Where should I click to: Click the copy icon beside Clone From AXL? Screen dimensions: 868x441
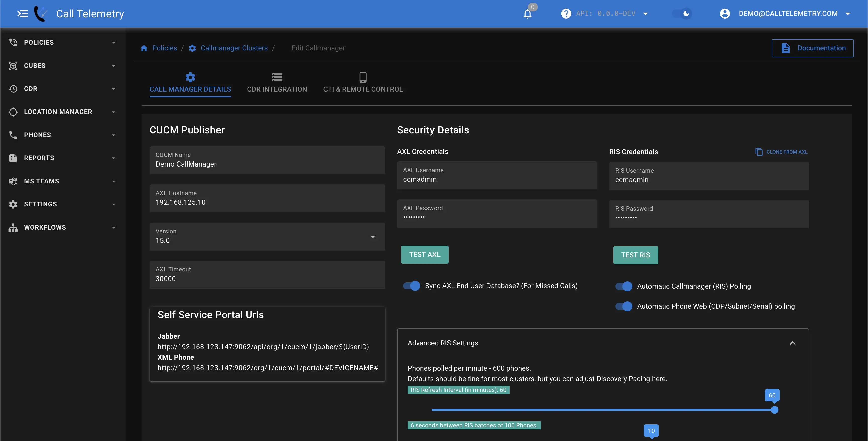click(x=759, y=152)
